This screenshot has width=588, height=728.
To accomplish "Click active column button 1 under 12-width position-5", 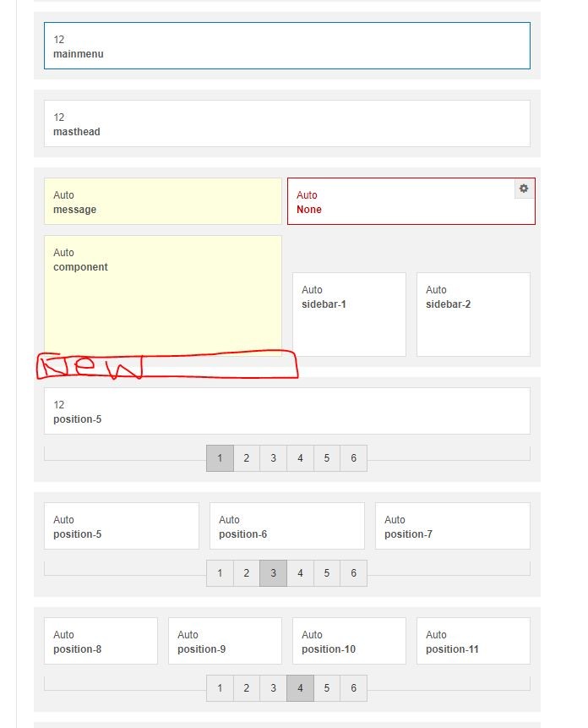I will 220,458.
